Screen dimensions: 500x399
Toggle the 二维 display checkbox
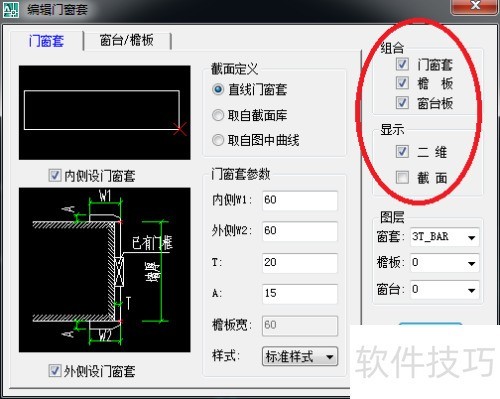click(x=402, y=152)
